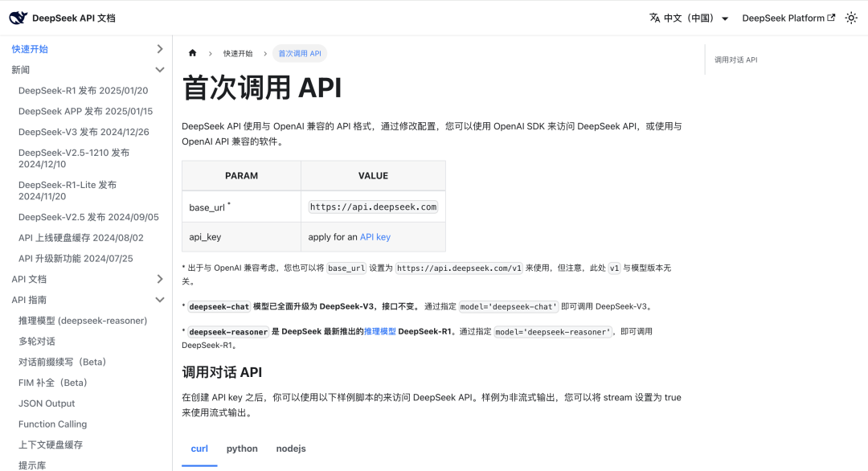The image size is (868, 471).
Task: Open the Function Calling guide
Action: click(x=52, y=424)
